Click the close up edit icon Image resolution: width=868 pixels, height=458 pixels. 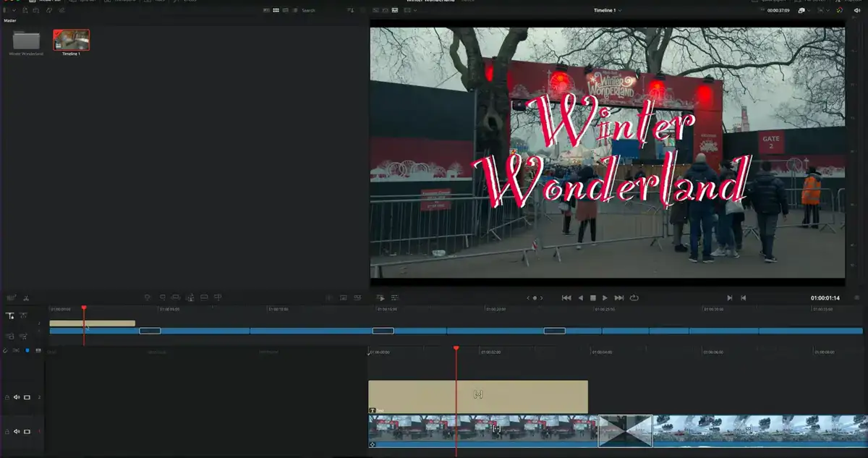[x=190, y=297]
